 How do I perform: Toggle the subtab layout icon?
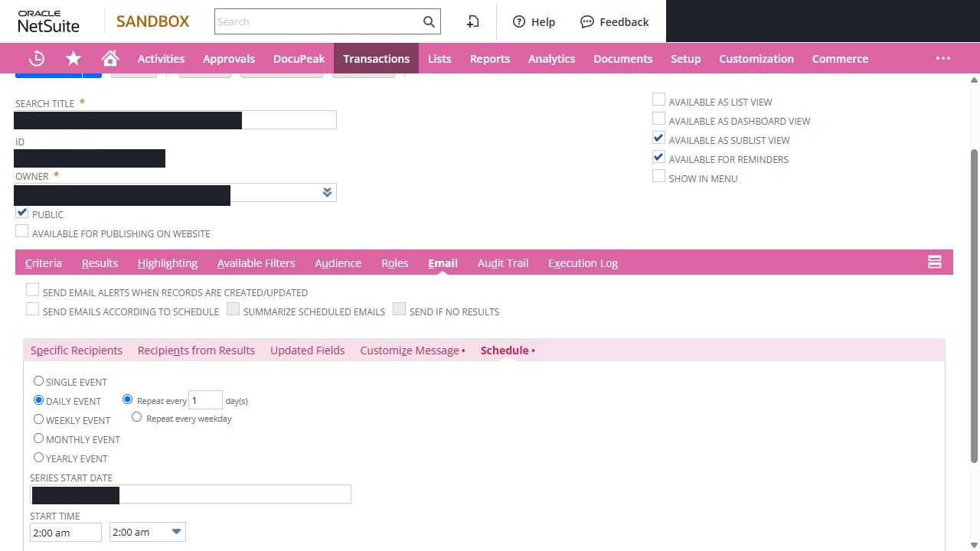click(935, 262)
